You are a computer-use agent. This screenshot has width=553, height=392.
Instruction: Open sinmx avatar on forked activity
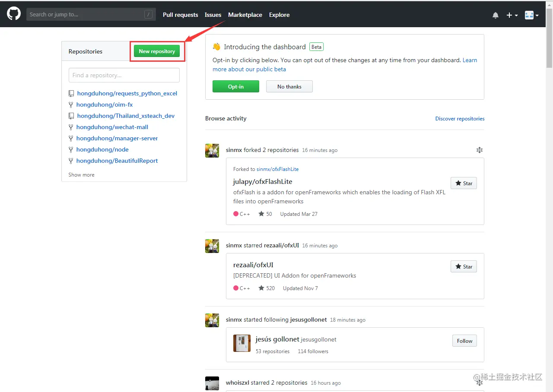click(212, 151)
